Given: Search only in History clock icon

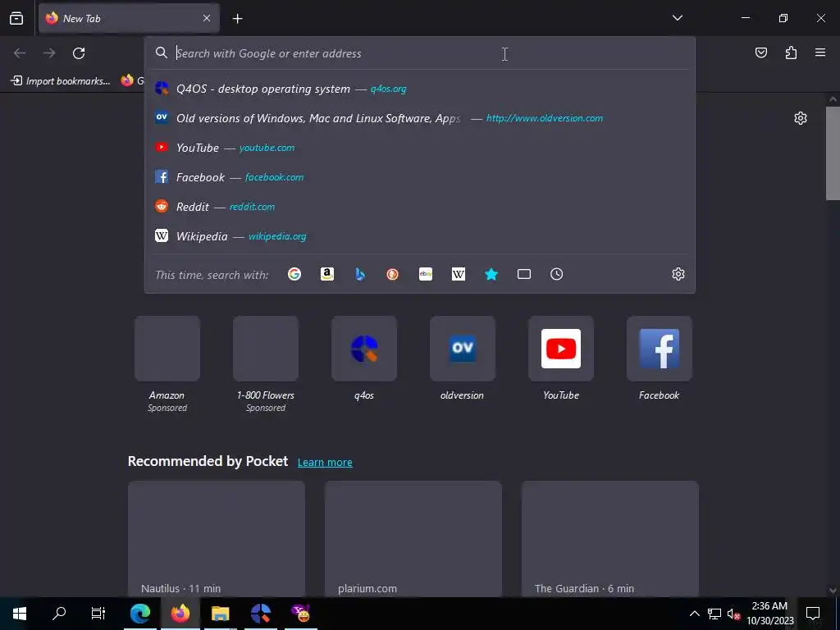Looking at the screenshot, I should pyautogui.click(x=557, y=274).
